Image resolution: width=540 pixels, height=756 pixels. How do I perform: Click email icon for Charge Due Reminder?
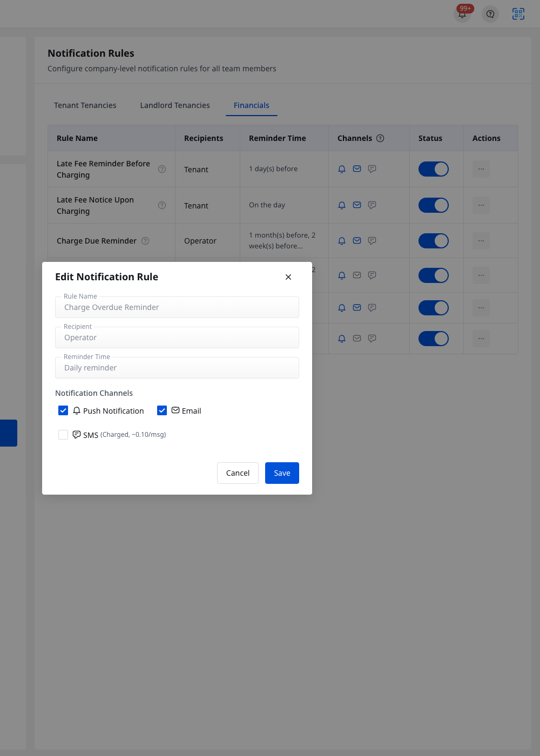pyautogui.click(x=357, y=241)
